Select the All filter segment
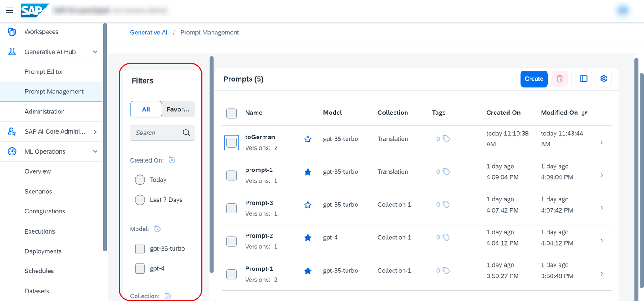The image size is (644, 301). point(146,109)
